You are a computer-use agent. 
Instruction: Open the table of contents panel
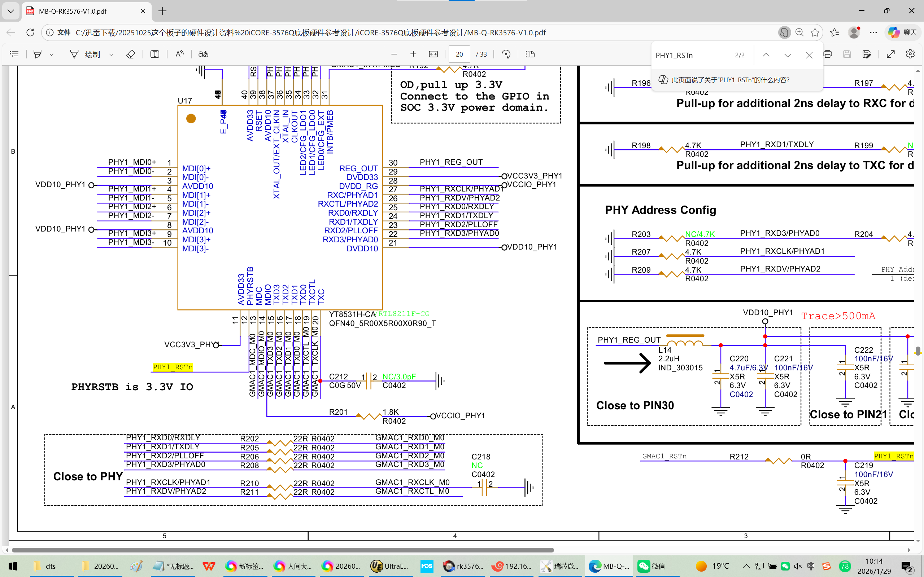tap(14, 54)
